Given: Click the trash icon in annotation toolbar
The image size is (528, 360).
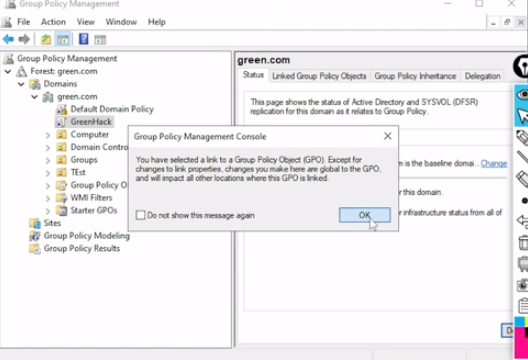Looking at the screenshot, I should tap(523, 243).
